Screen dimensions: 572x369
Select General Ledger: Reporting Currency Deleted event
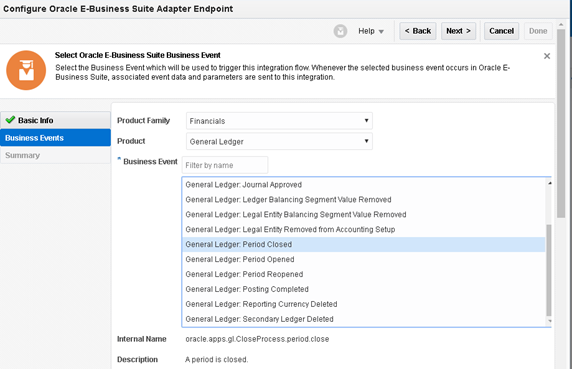(x=363, y=304)
